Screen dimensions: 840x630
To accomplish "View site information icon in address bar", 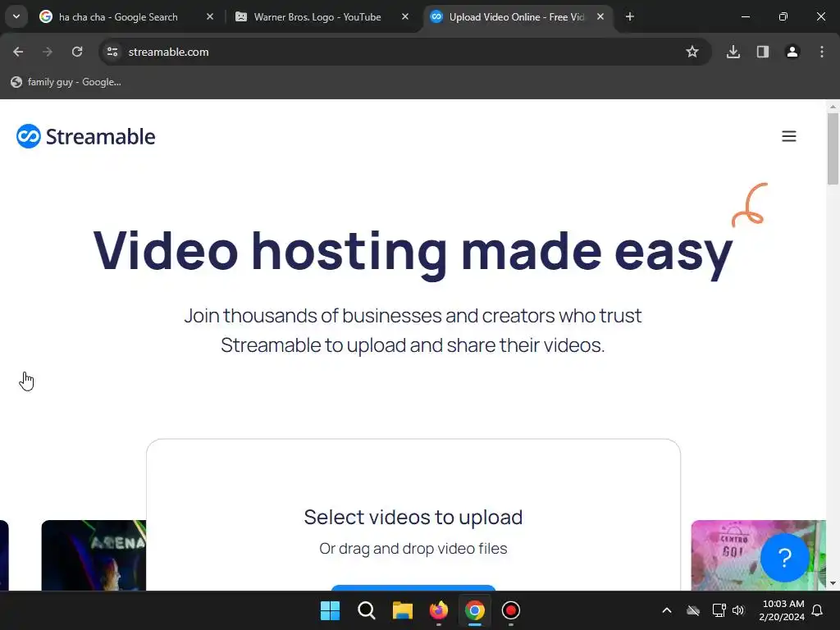I will [112, 52].
